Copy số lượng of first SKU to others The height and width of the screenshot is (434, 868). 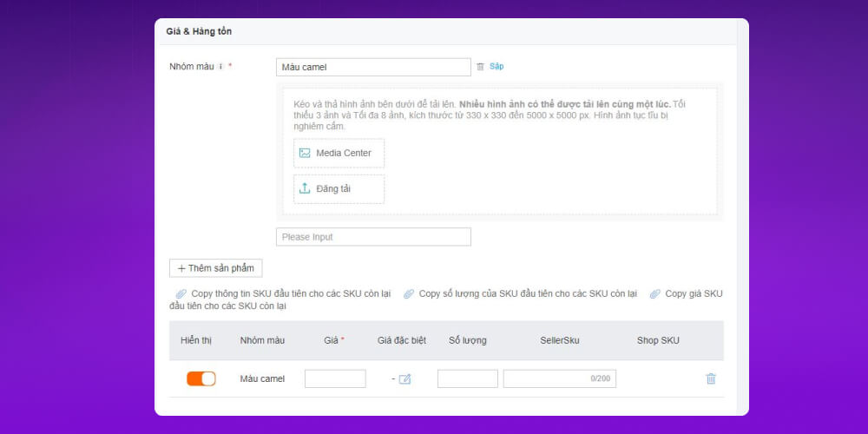(521, 294)
